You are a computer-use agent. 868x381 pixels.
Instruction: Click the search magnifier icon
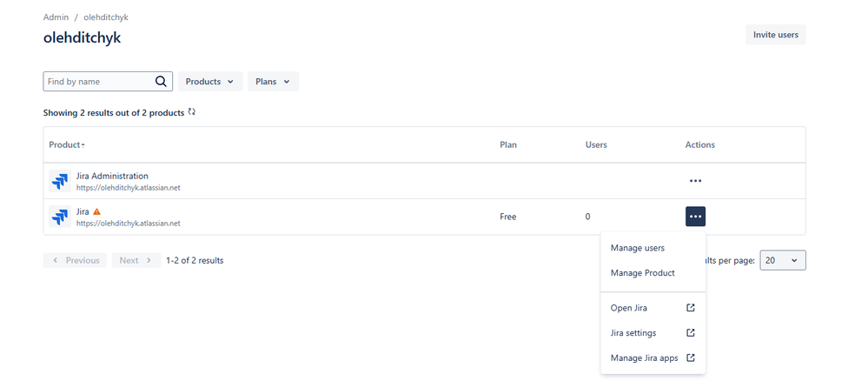click(x=161, y=82)
